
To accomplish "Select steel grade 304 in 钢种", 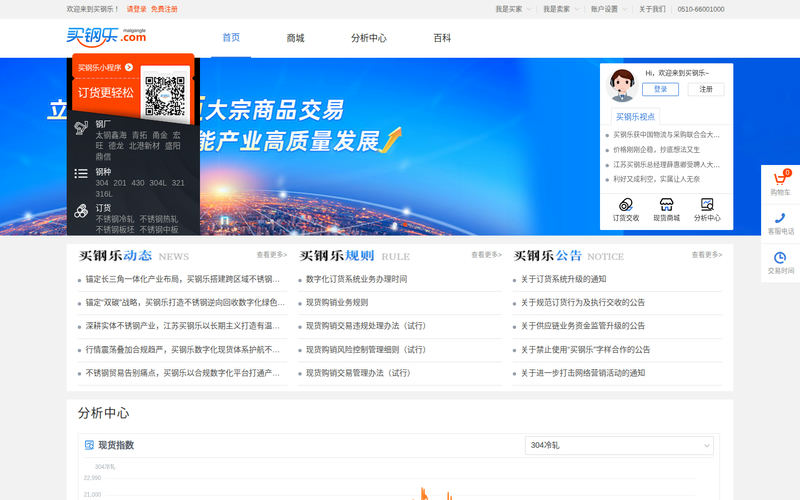I will pos(102,183).
